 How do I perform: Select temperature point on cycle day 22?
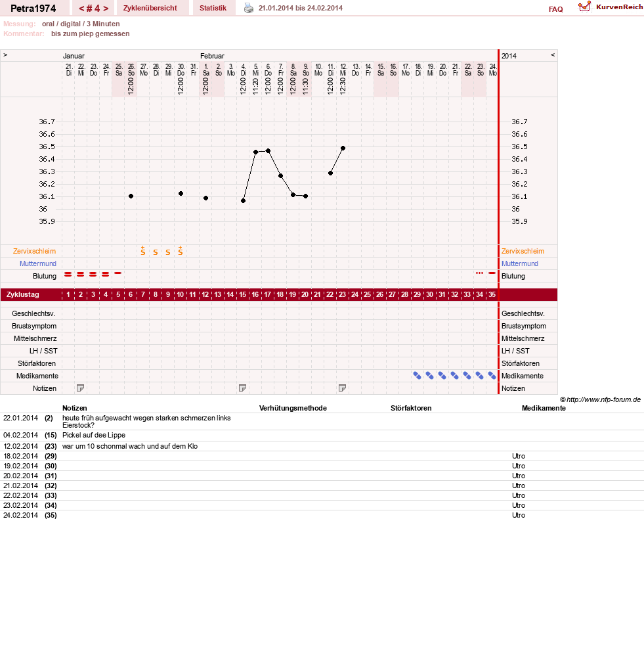[330, 173]
